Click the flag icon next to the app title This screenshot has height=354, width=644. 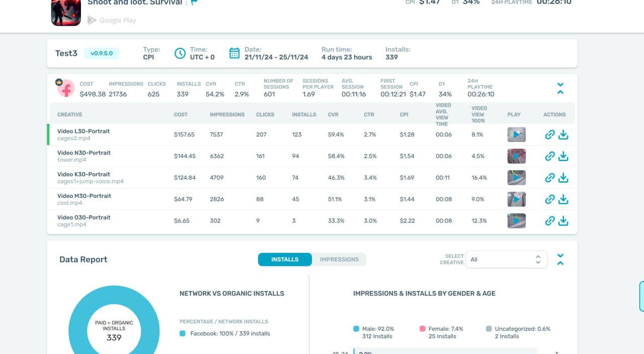(194, 3)
